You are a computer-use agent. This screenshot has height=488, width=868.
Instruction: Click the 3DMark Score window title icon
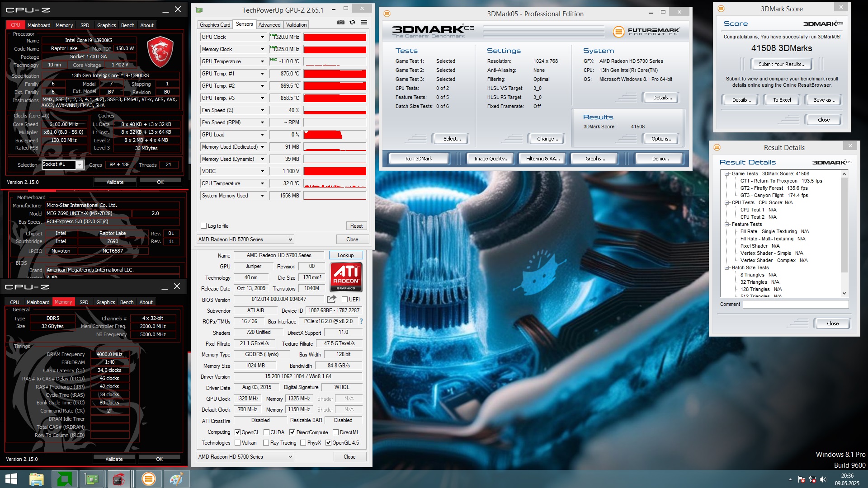point(721,9)
